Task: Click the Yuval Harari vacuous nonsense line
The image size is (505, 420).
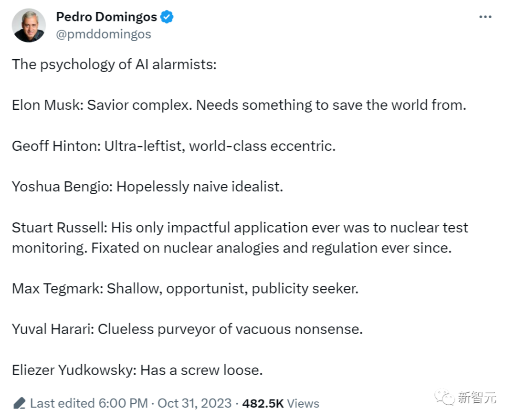Action: [x=187, y=329]
